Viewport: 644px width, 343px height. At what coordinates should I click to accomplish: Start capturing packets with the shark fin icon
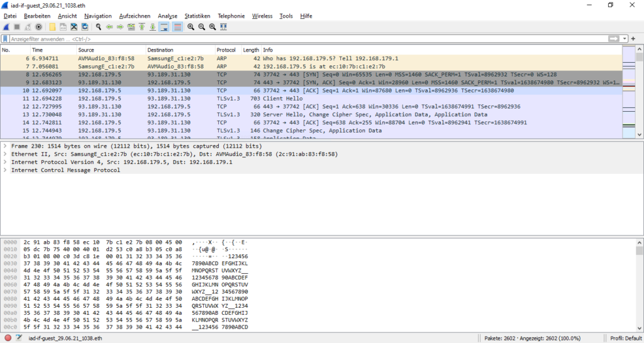coord(6,27)
